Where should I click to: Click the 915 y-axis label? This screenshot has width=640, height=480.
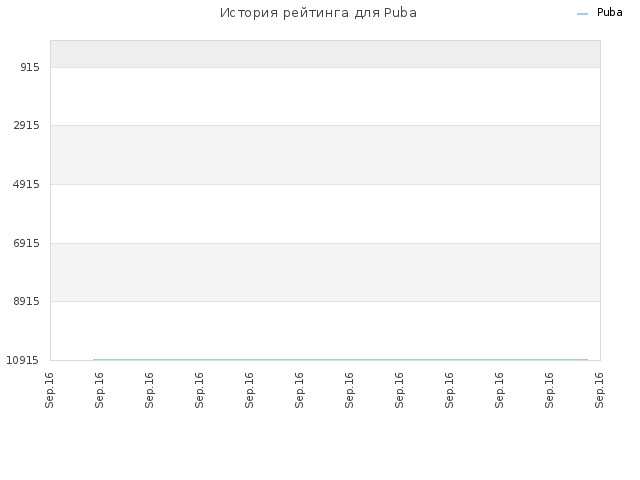[x=30, y=67]
